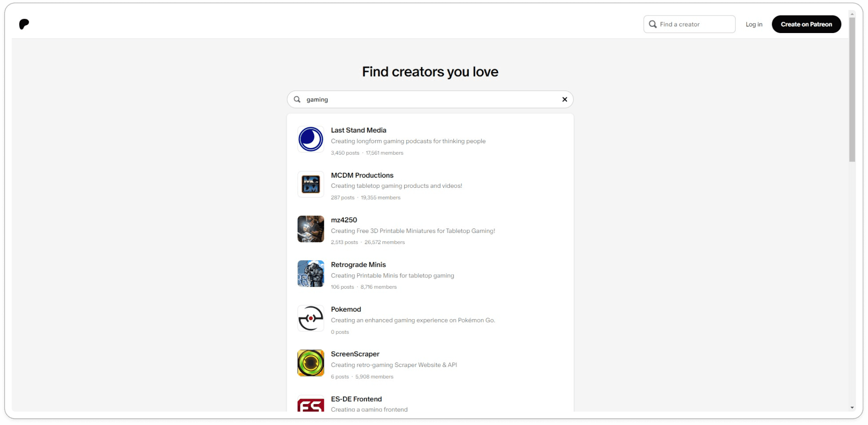Open the Pokemod creator name
Viewport: 868px width, 425px height.
(x=346, y=309)
